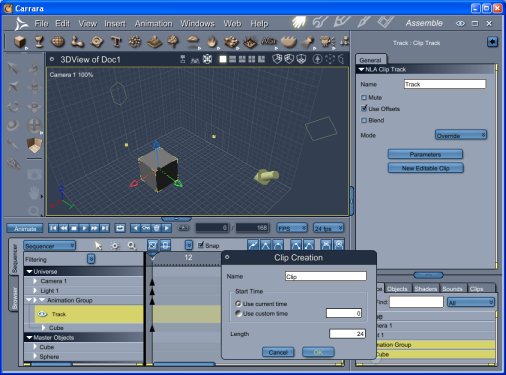Viewport: 506px width, 375px height.
Task: Switch to the Shaders tab
Action: tap(425, 289)
